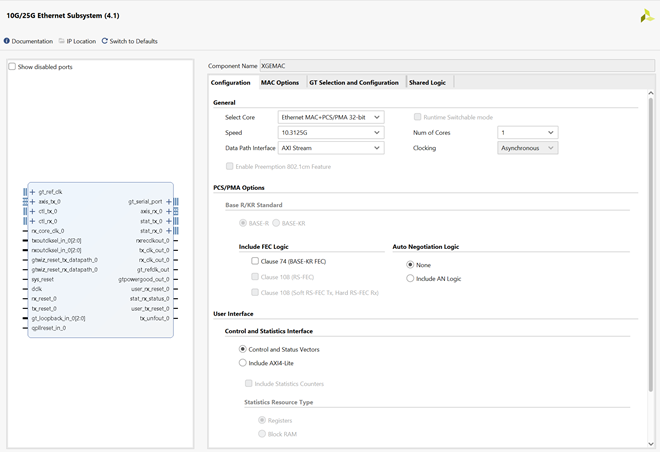Image resolution: width=660 pixels, height=452 pixels.
Task: Click the scrollbar down arrow
Action: [x=651, y=444]
